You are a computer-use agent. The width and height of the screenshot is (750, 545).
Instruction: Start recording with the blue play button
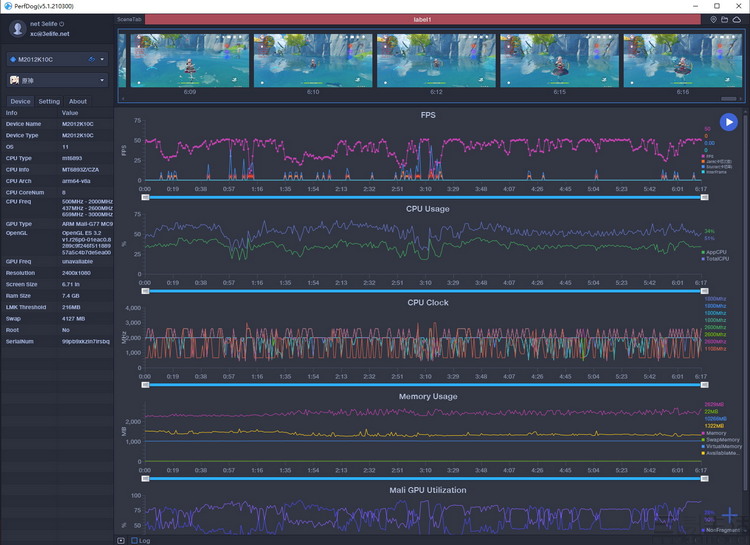[x=728, y=122]
